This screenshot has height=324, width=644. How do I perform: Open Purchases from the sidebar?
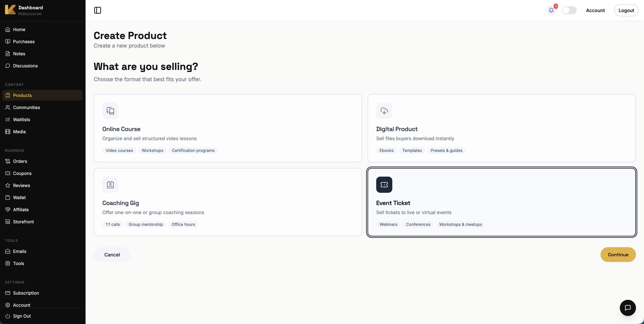42,42
